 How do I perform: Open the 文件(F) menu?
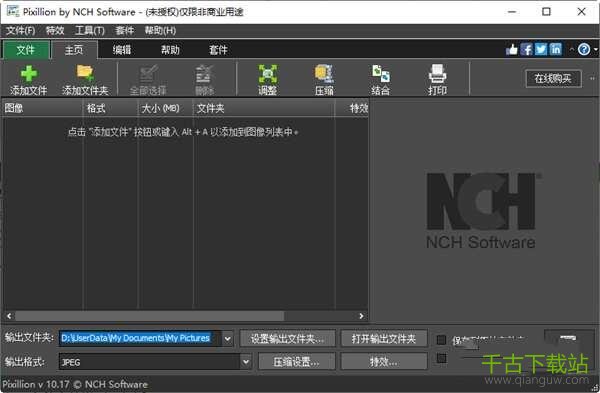21,31
